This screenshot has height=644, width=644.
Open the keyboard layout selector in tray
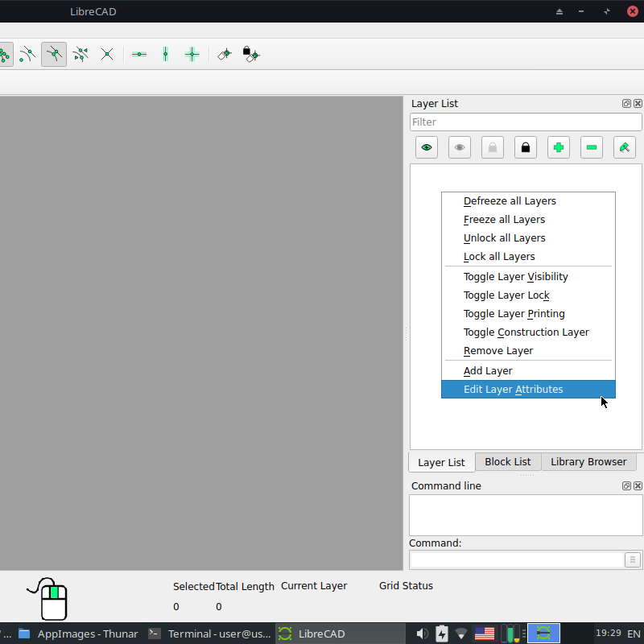[x=484, y=634]
